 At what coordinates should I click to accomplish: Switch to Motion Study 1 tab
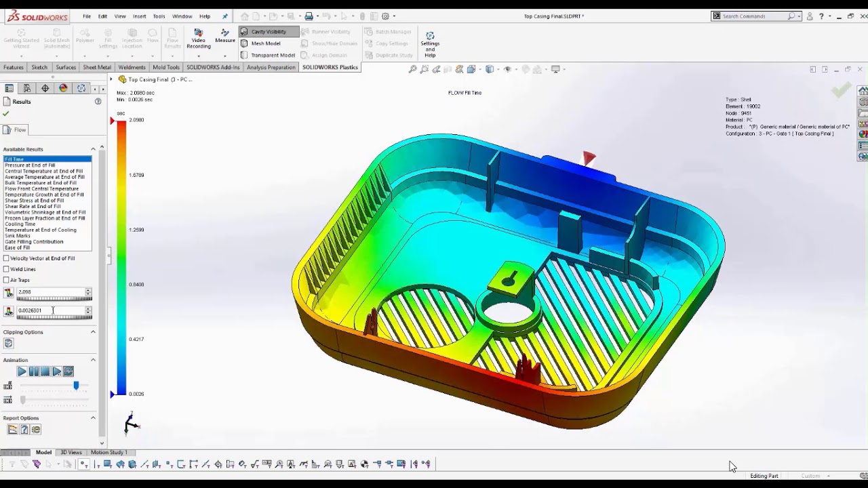(x=108, y=452)
